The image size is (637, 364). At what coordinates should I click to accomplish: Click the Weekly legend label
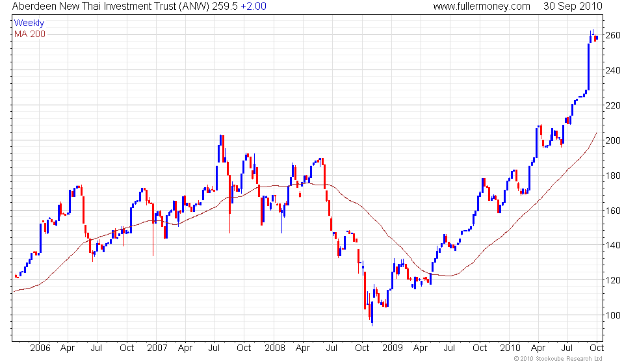pos(29,23)
